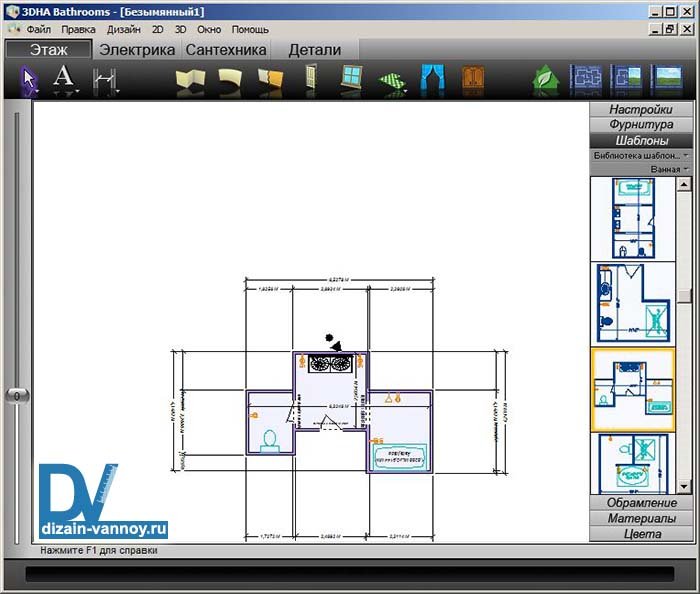The image size is (700, 594).
Task: Select the text 'A' tool
Action: coord(64,78)
